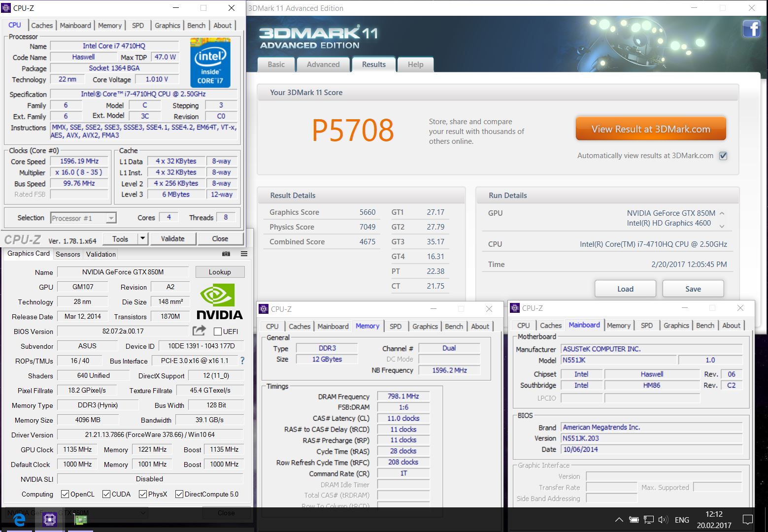Toggle the PhysX checkbox
This screenshot has height=532, width=768.
pos(143,494)
